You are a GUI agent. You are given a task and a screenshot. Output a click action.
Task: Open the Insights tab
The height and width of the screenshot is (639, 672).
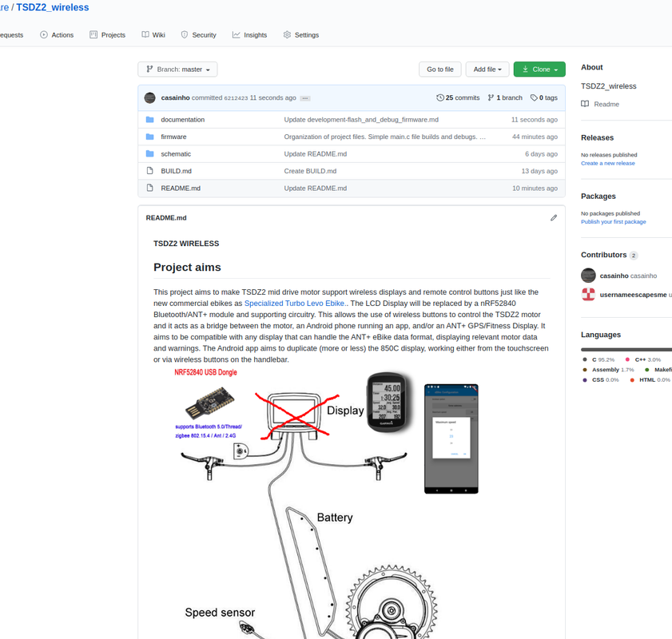(x=249, y=35)
